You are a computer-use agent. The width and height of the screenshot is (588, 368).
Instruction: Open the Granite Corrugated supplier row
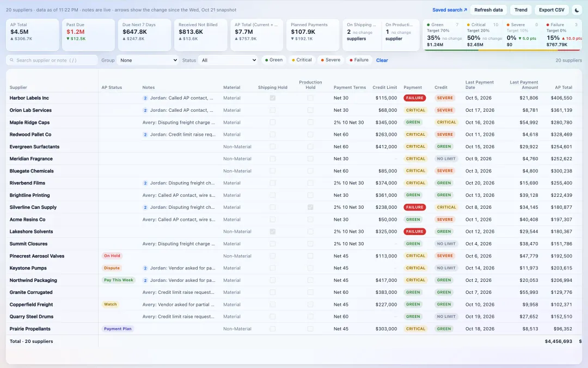click(293, 292)
